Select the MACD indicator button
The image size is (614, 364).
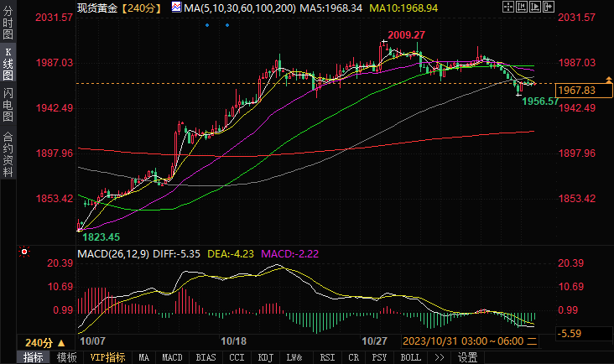click(172, 357)
